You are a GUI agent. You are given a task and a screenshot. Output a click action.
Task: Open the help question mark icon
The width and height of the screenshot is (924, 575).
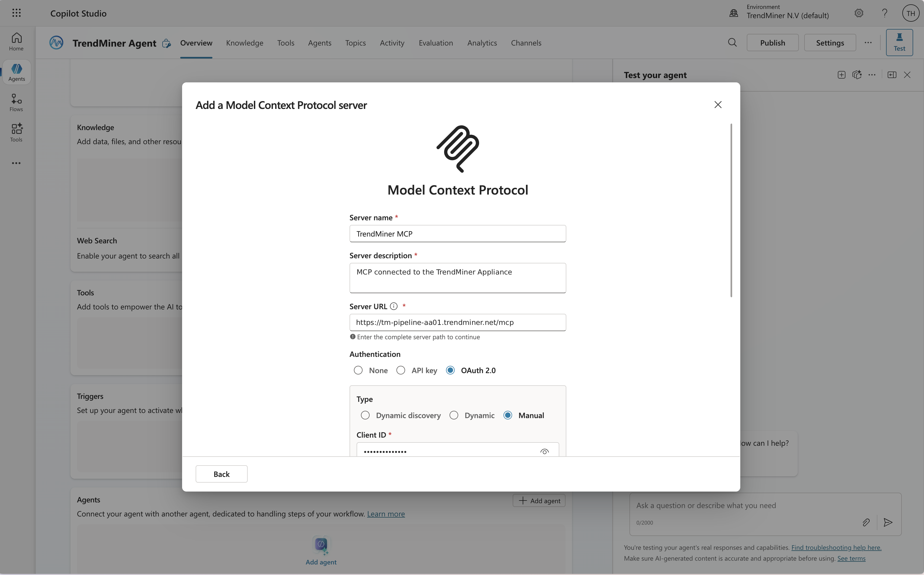click(884, 13)
